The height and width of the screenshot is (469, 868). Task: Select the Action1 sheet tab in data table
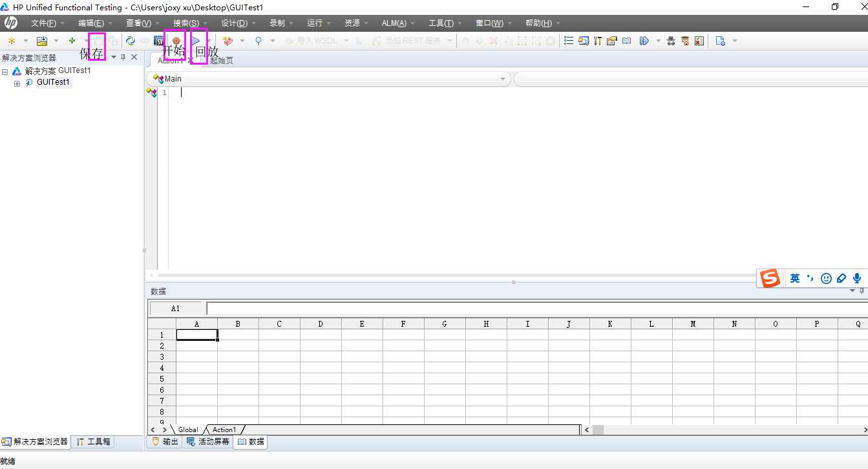point(224,430)
